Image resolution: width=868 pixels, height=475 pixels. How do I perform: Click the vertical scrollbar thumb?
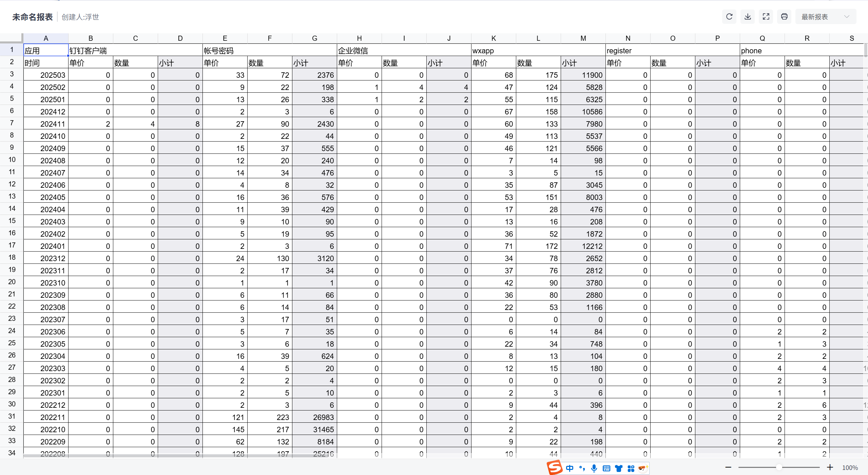(865, 51)
